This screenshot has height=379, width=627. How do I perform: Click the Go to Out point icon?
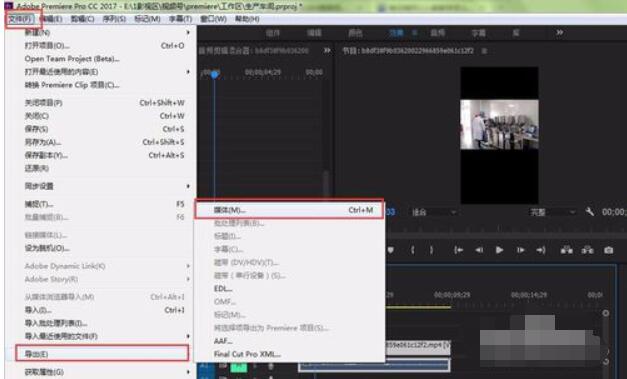coord(541,250)
